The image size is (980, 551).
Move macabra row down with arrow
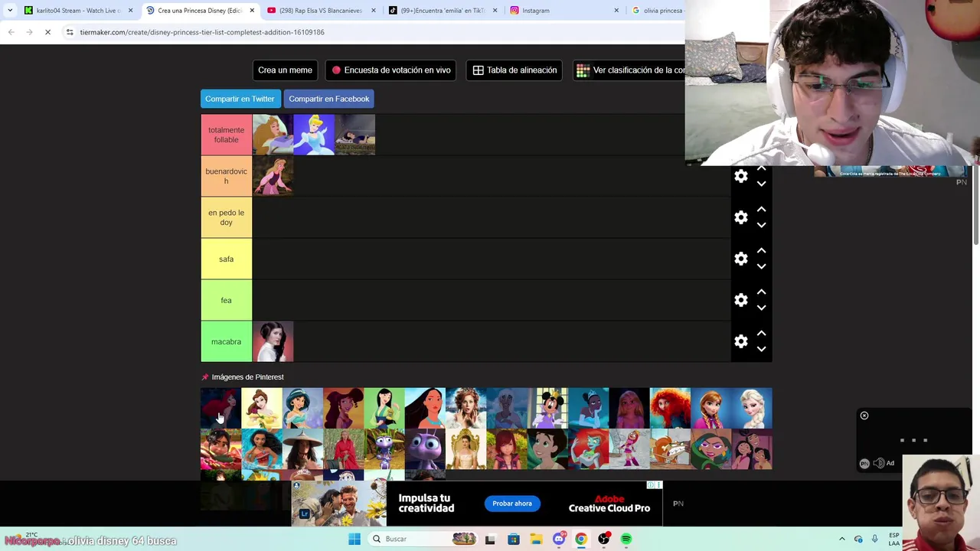761,349
